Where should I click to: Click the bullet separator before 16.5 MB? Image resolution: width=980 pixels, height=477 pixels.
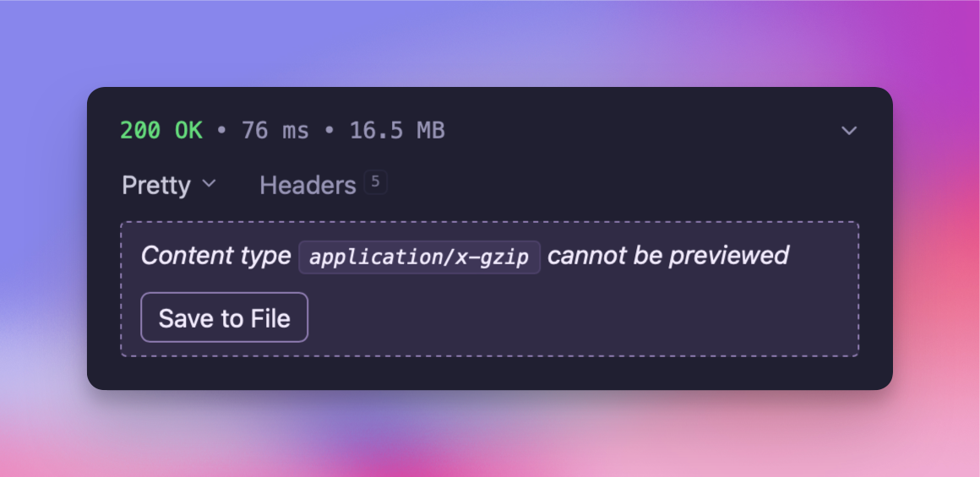(x=329, y=131)
